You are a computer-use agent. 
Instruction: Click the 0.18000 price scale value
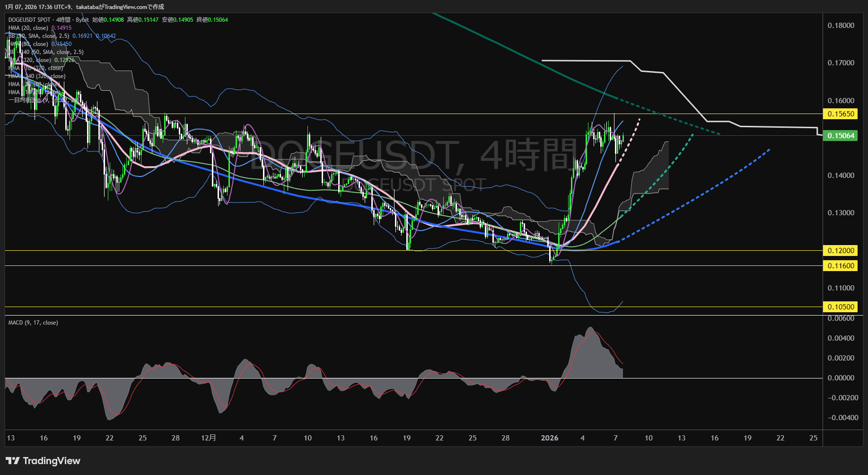click(841, 26)
